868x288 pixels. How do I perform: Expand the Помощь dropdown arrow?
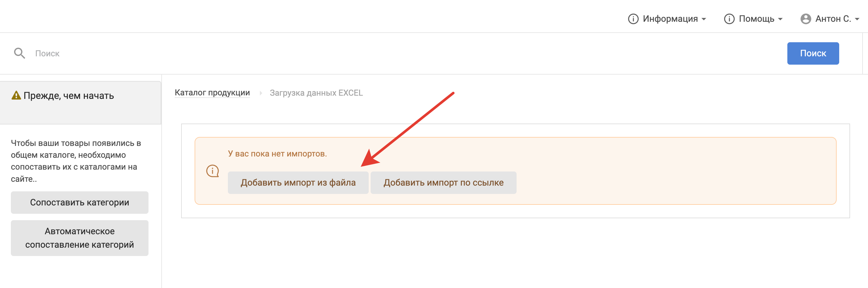tap(780, 19)
